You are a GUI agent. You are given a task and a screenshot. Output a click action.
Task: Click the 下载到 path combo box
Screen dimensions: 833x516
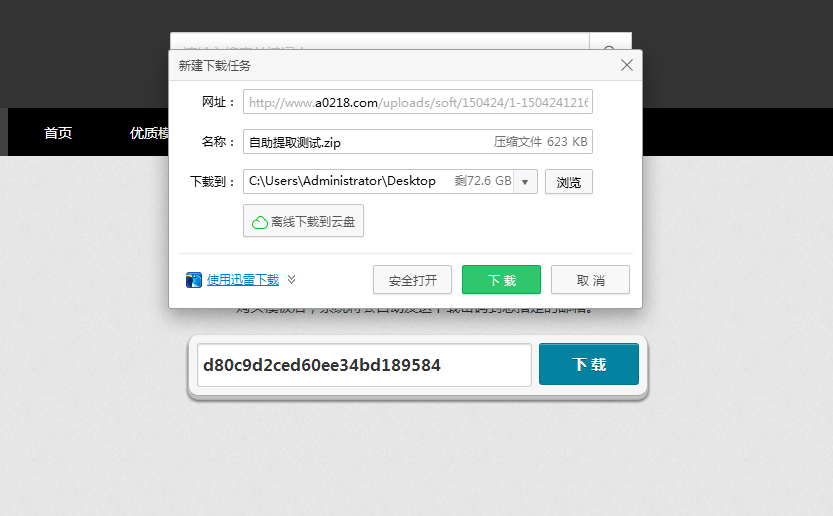tap(378, 182)
